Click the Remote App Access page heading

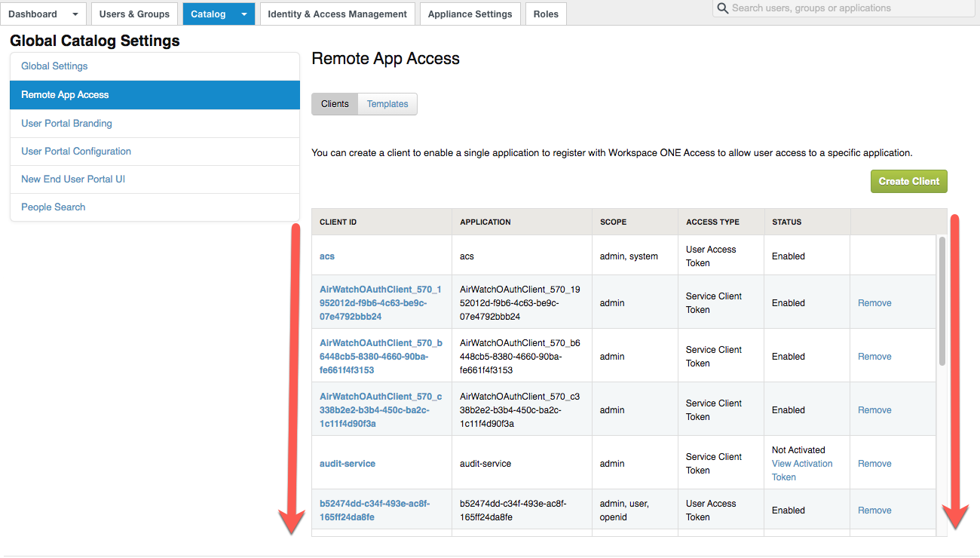click(x=385, y=59)
